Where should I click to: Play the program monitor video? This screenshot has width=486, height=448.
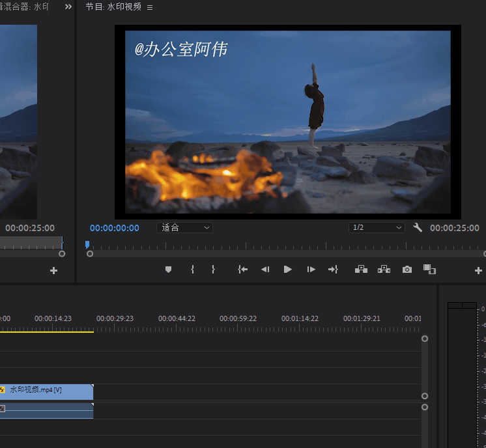pyautogui.click(x=288, y=270)
